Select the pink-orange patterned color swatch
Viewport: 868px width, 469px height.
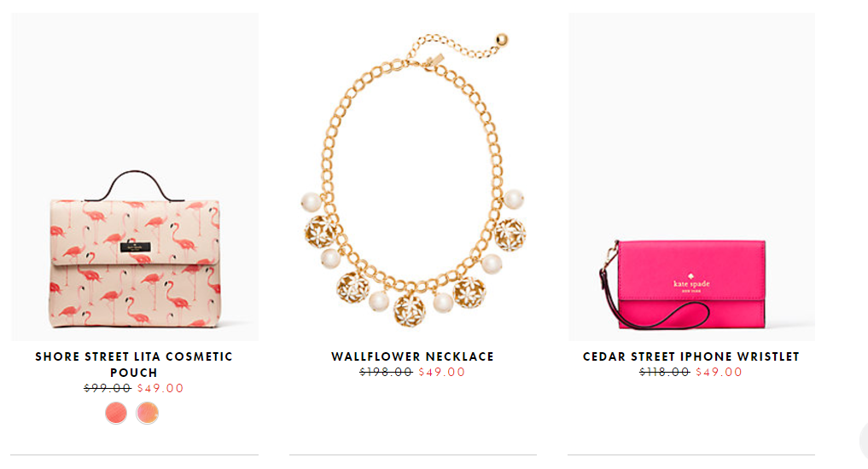point(148,413)
